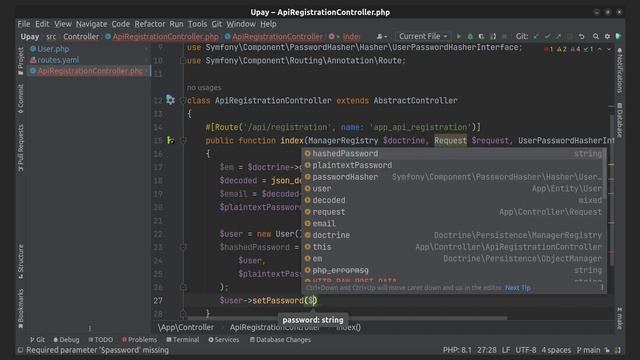Click the grayed-out Stop icon in toolbar

(504, 36)
